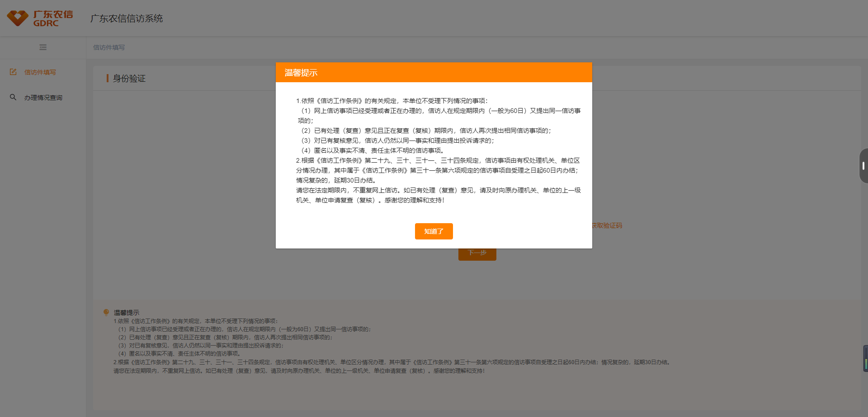Click the edit icon beside 信访件填写
Image resolution: width=868 pixels, height=417 pixels.
[13, 72]
